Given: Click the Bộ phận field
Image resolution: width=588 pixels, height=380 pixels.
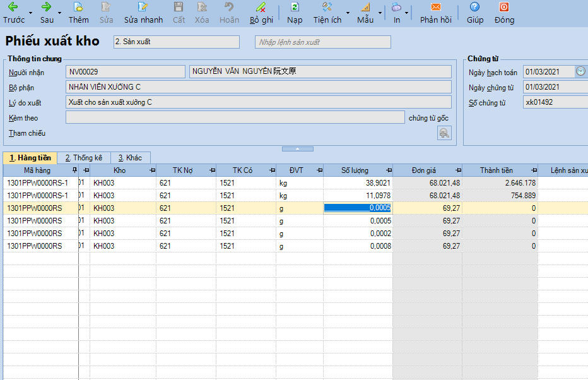Looking at the screenshot, I should point(259,87).
